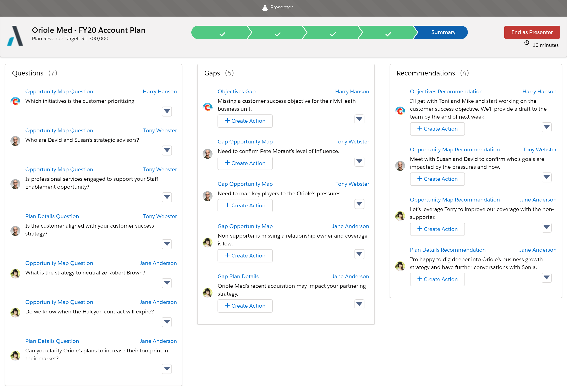Click the Presenter person icon in top bar
The image size is (567, 392).
click(x=265, y=8)
